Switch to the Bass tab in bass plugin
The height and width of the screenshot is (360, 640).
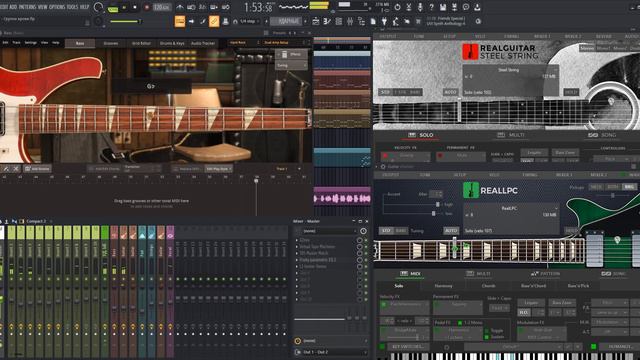tap(80, 43)
